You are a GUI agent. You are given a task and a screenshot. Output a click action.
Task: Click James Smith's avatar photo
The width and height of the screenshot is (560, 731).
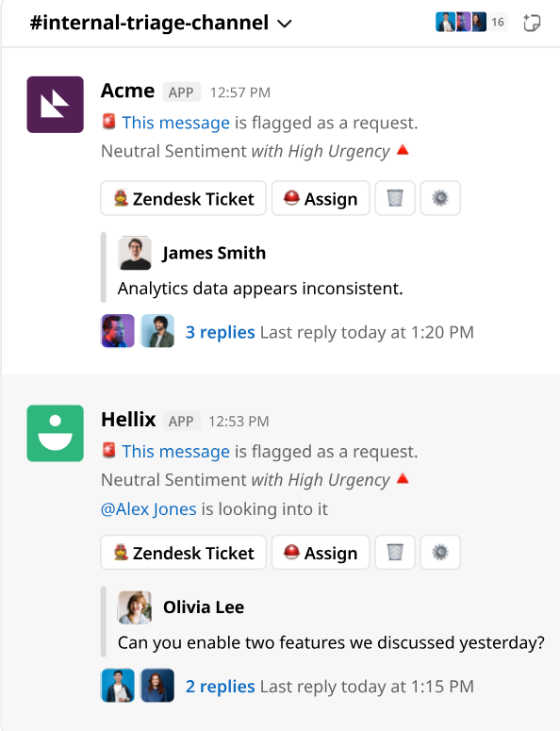click(x=135, y=253)
